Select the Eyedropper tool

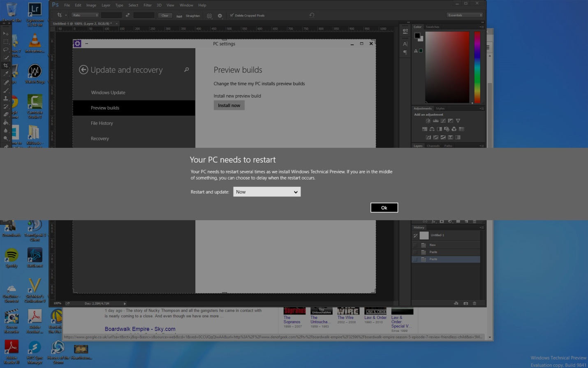pos(6,74)
